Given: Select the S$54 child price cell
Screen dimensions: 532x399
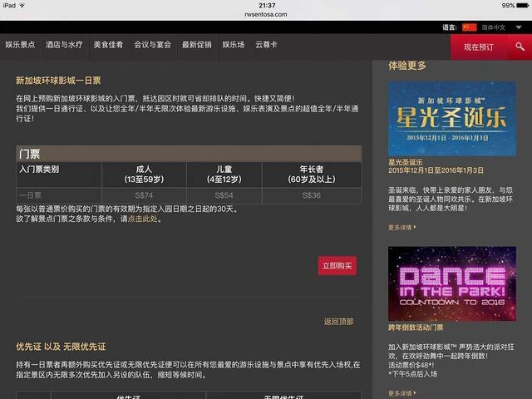Looking at the screenshot, I should [x=224, y=195].
